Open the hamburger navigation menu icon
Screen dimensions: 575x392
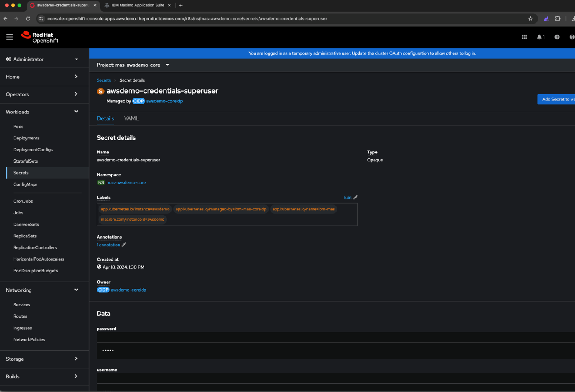(10, 37)
